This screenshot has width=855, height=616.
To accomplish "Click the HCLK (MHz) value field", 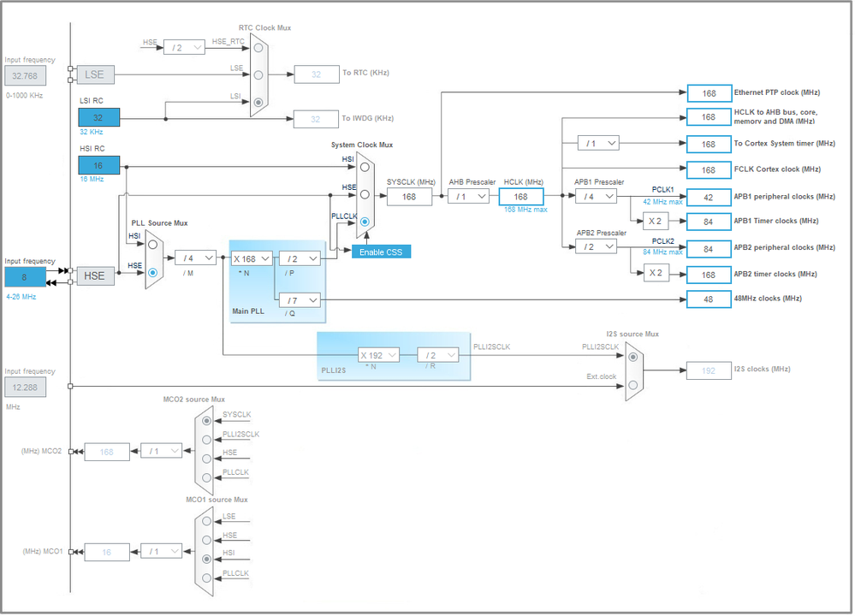I will pyautogui.click(x=520, y=197).
